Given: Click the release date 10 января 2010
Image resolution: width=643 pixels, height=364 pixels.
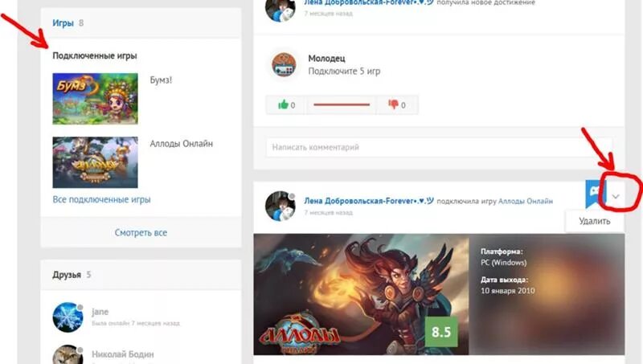Looking at the screenshot, I should 508,291.
